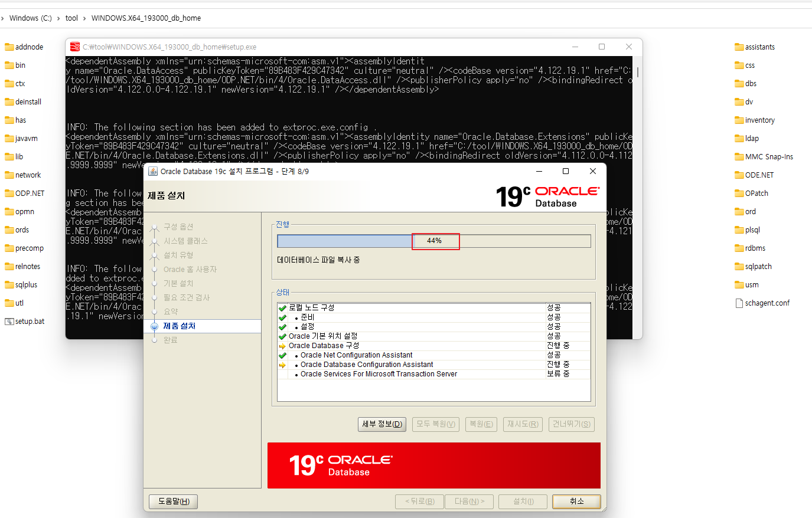Viewport: 812px width, 518px height.
Task: Open the addnode folder icon
Action: click(x=9, y=47)
